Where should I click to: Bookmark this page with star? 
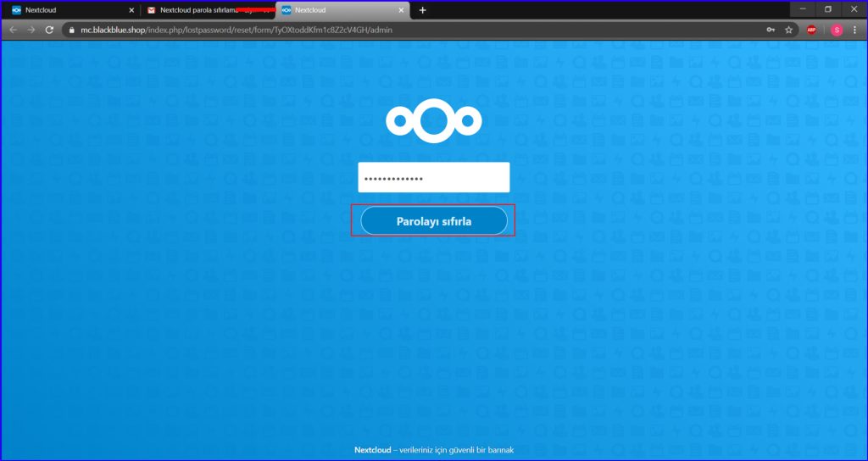point(789,30)
